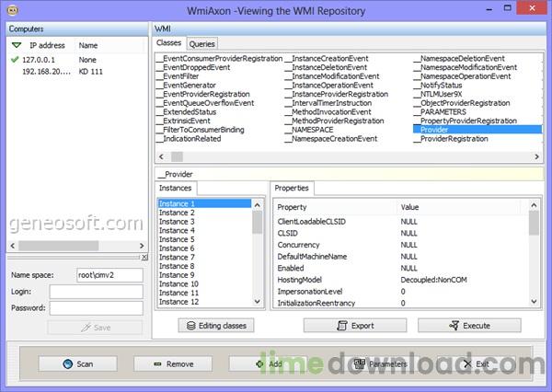Select the __EventFilter class
The height and width of the screenshot is (392, 552).
[x=178, y=76]
